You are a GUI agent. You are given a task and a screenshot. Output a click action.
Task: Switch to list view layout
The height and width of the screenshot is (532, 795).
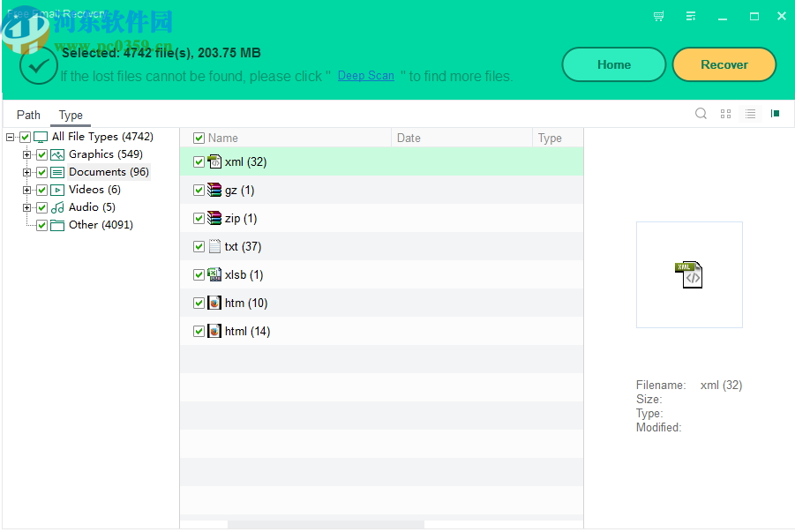click(x=750, y=114)
